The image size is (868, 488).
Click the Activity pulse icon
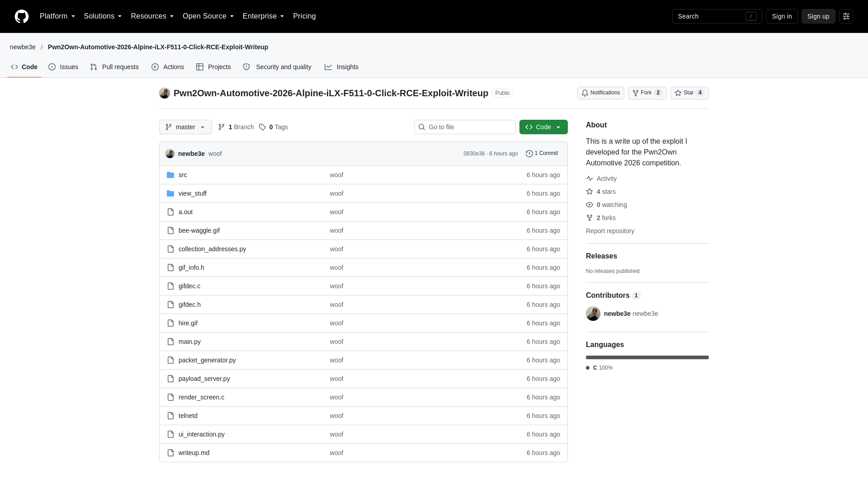point(590,178)
